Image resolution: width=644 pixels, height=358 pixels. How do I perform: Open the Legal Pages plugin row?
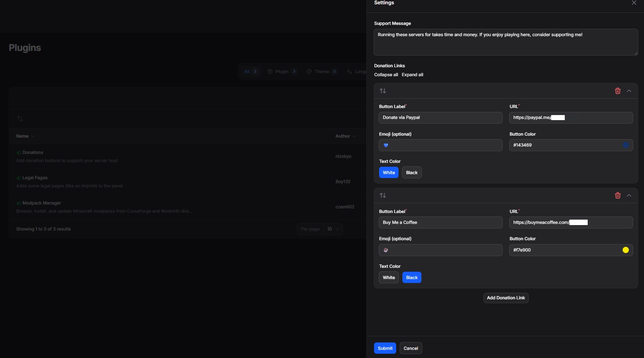point(187,182)
